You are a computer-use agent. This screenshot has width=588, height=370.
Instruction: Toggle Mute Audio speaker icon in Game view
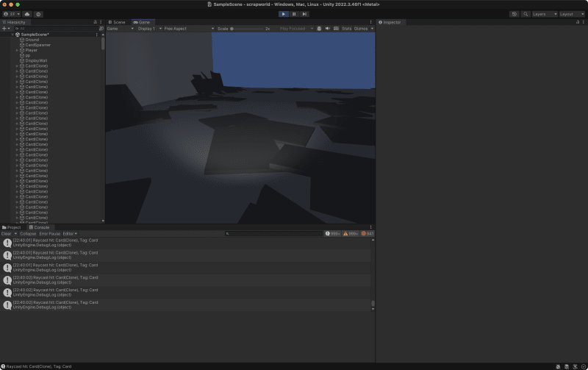click(x=327, y=29)
